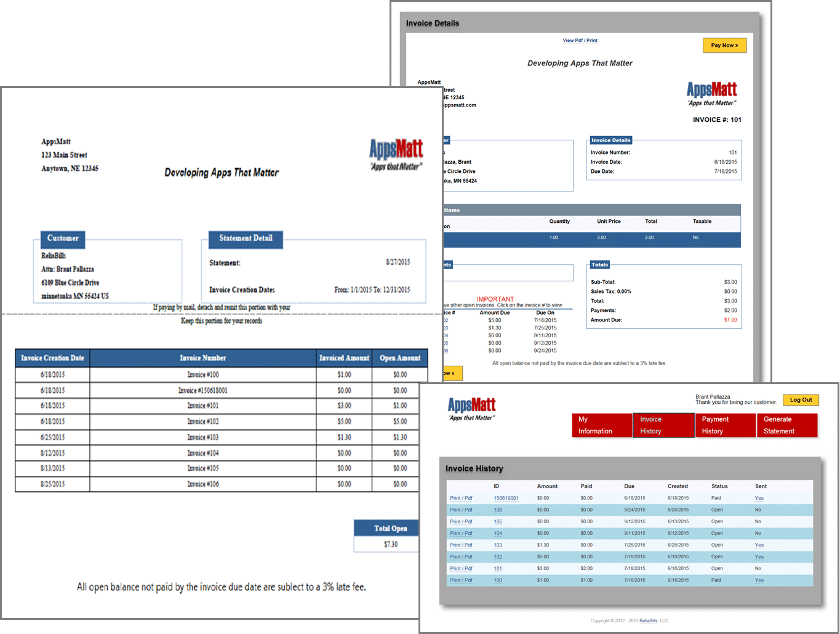Click Print / Pdf for invoice 100
This screenshot has height=634, width=840.
click(462, 580)
